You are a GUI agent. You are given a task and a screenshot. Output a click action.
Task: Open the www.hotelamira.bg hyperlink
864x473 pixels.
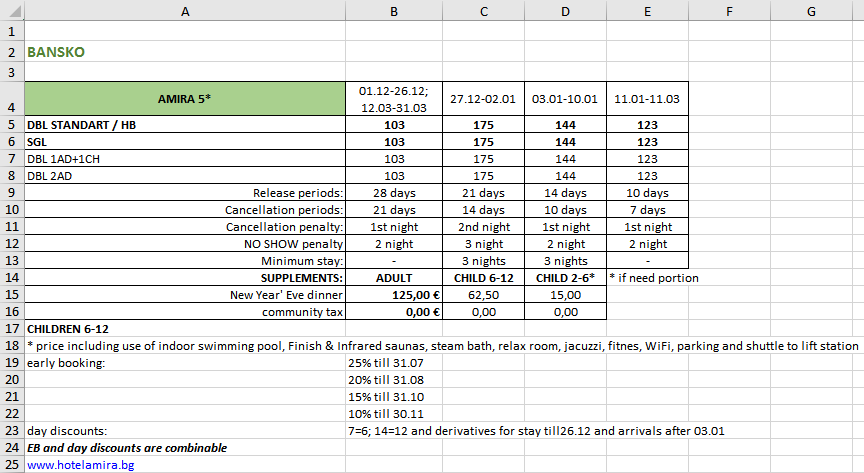coord(80,465)
